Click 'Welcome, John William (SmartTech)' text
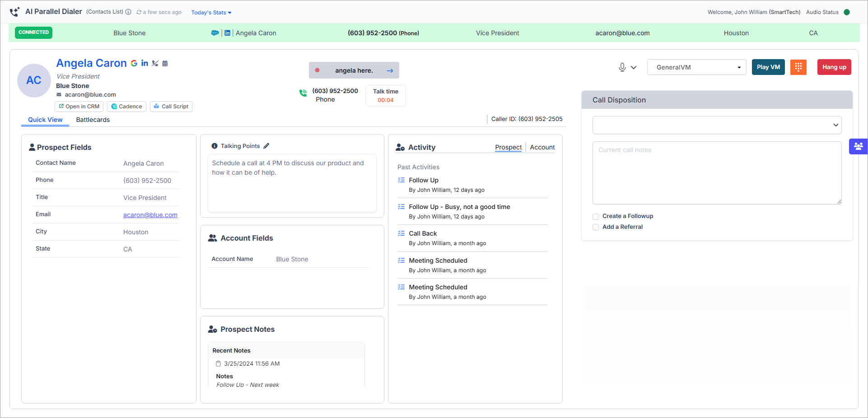Screen dimensions: 868x418 (754, 12)
